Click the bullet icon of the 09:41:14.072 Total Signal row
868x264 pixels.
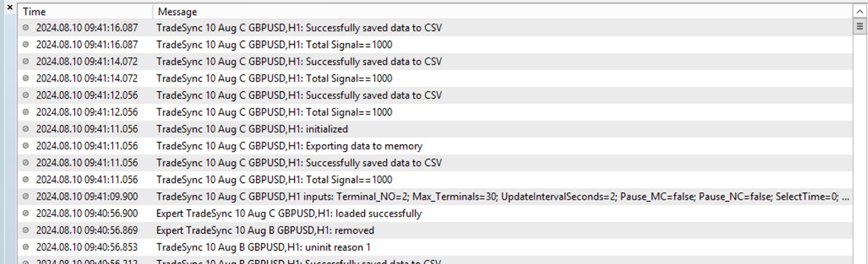pos(26,78)
